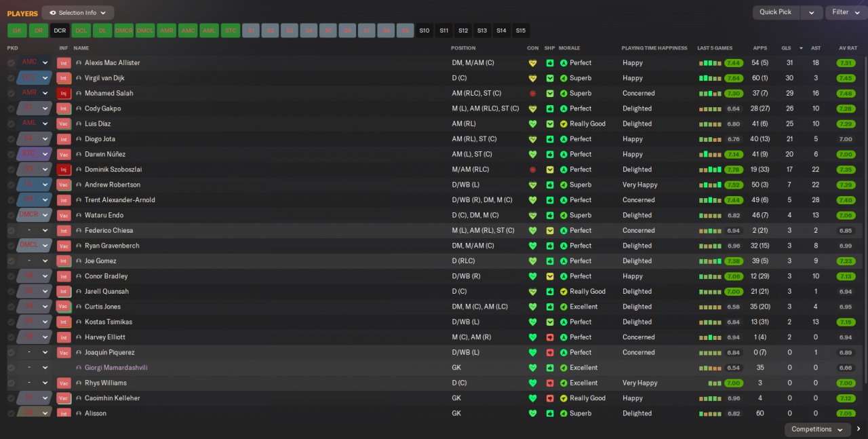Click last 5 games bars for Mac Allister

(x=711, y=63)
